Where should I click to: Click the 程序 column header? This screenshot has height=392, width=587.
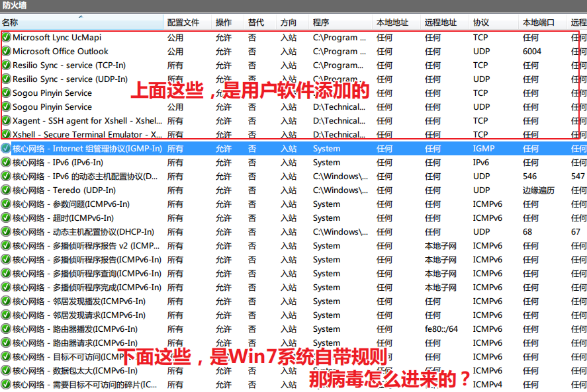click(340, 22)
